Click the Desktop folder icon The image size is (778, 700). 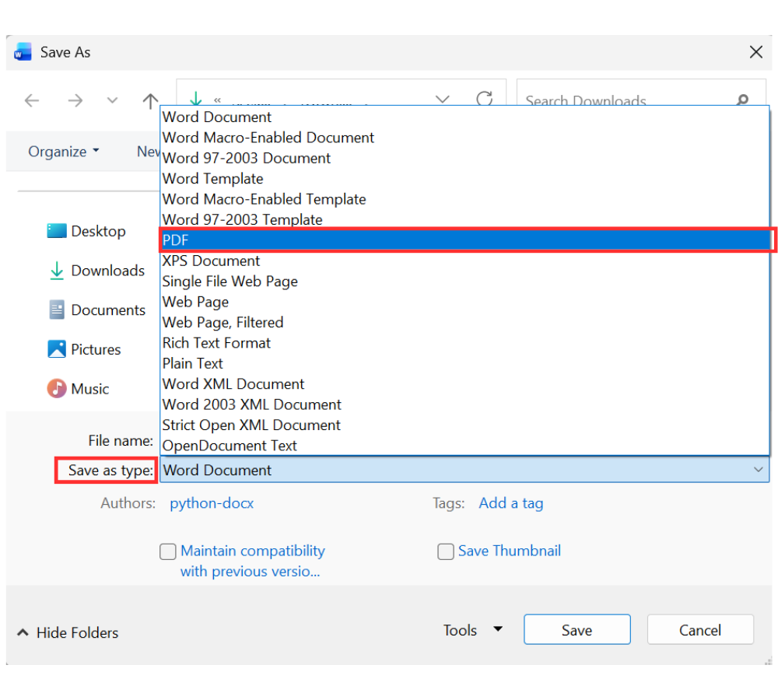tap(57, 231)
